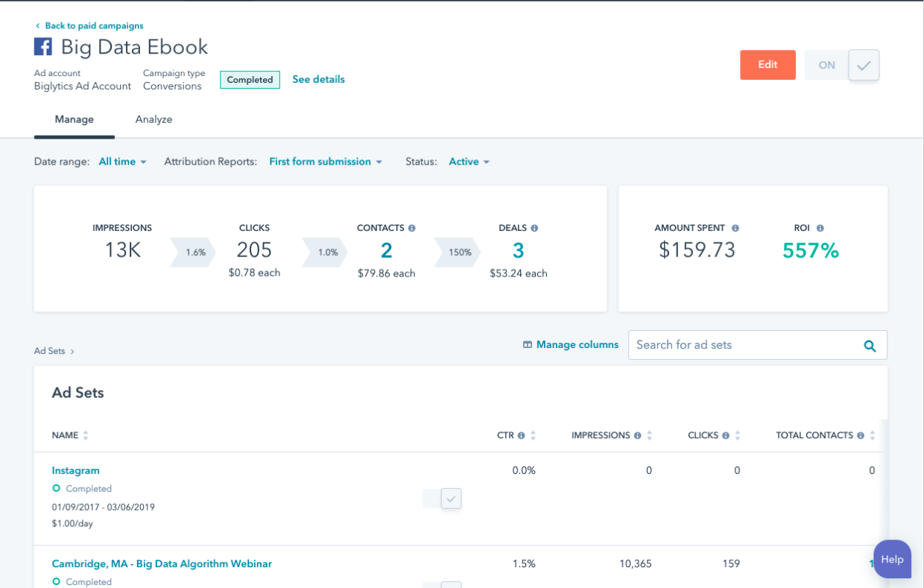Click the info icon next to ROI
Screen dimensions: 924x588
[x=820, y=228]
